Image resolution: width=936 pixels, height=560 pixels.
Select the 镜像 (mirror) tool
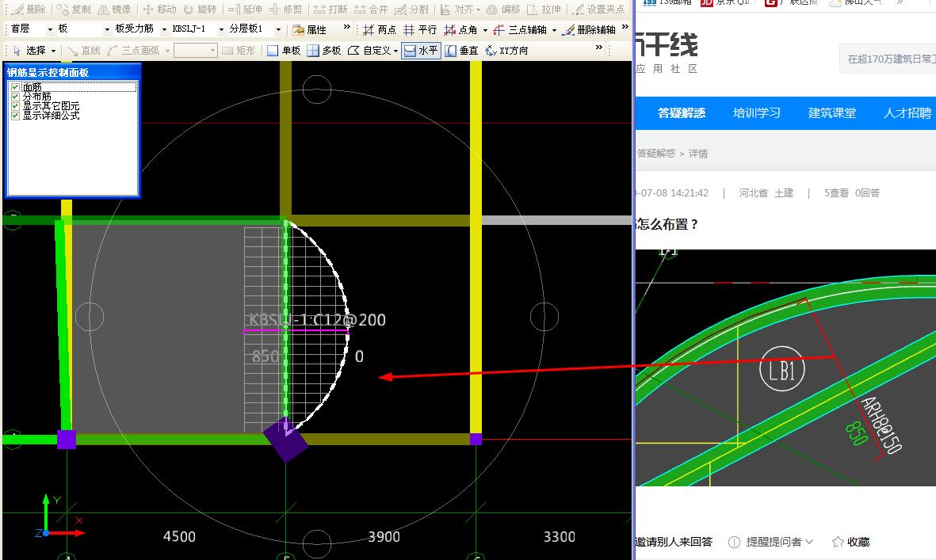pos(114,10)
